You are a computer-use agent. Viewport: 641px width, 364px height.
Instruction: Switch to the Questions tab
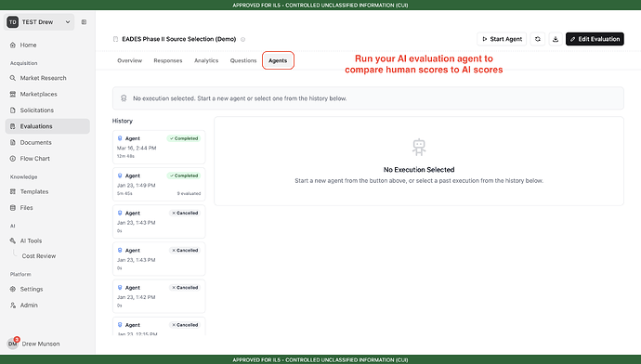click(x=243, y=60)
